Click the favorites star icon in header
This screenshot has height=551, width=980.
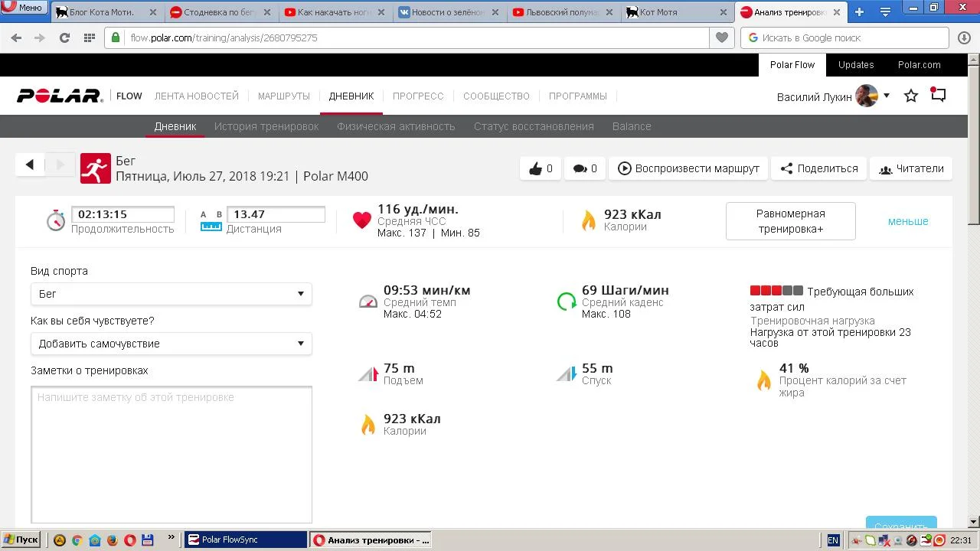pos(911,96)
